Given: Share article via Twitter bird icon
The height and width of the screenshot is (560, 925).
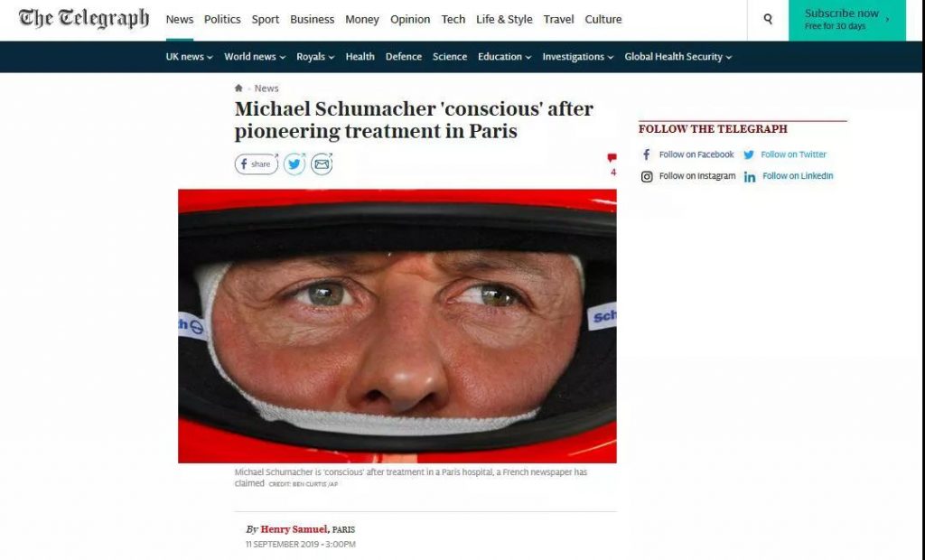Looking at the screenshot, I should click(x=294, y=164).
